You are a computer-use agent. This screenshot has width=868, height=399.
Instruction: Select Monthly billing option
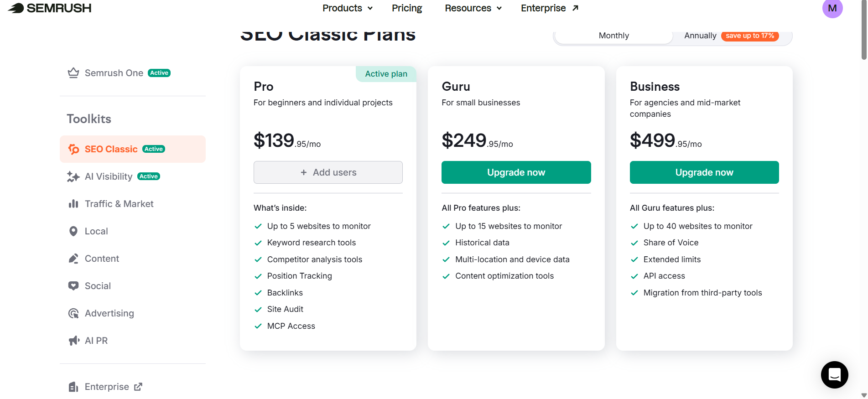613,35
